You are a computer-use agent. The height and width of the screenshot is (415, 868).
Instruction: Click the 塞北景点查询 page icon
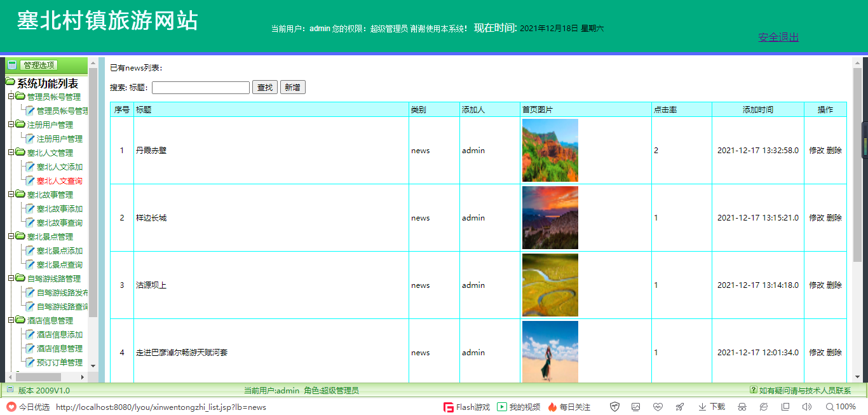[x=30, y=264]
